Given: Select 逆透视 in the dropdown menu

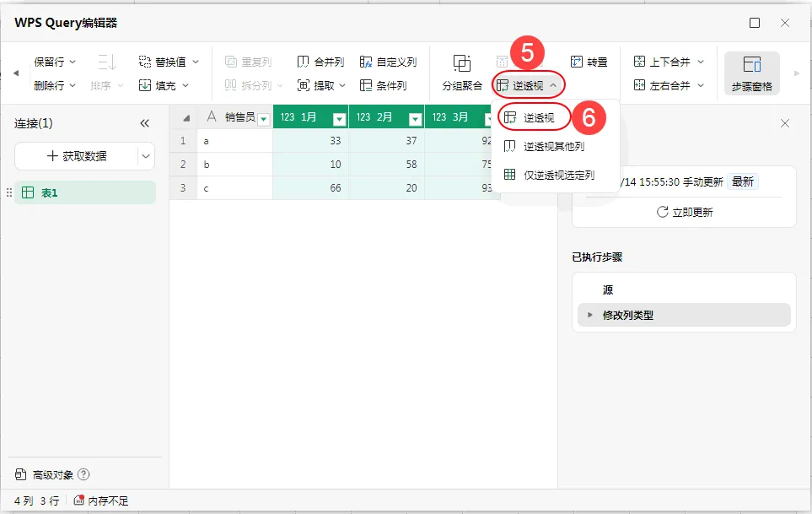Looking at the screenshot, I should pos(539,117).
